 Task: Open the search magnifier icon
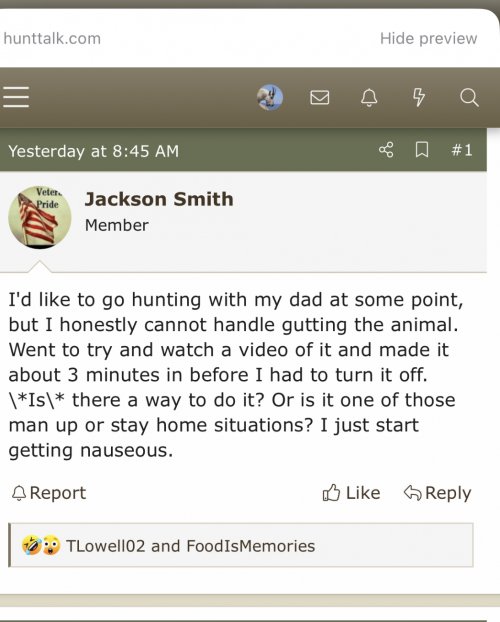(x=469, y=97)
